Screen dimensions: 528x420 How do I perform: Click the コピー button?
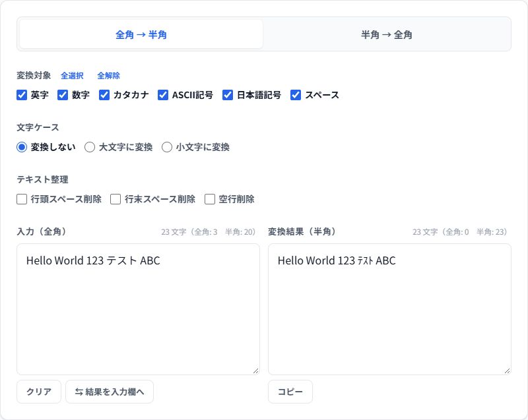(290, 392)
